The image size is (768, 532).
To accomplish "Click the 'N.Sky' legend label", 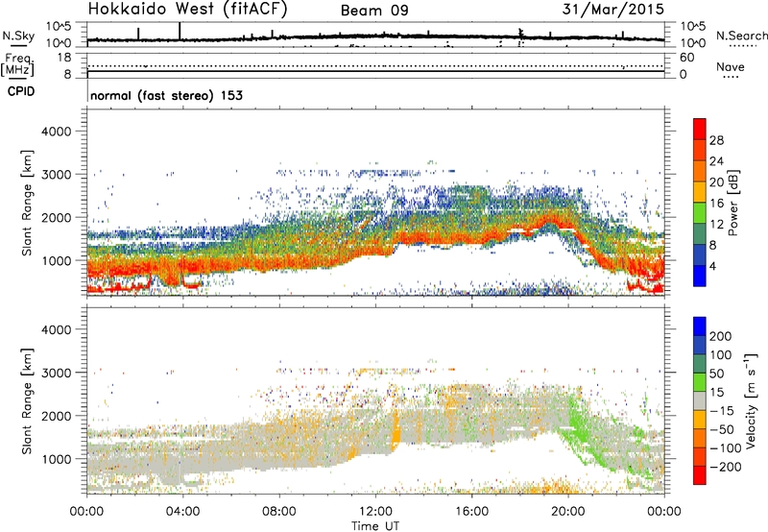I will 18,36.
